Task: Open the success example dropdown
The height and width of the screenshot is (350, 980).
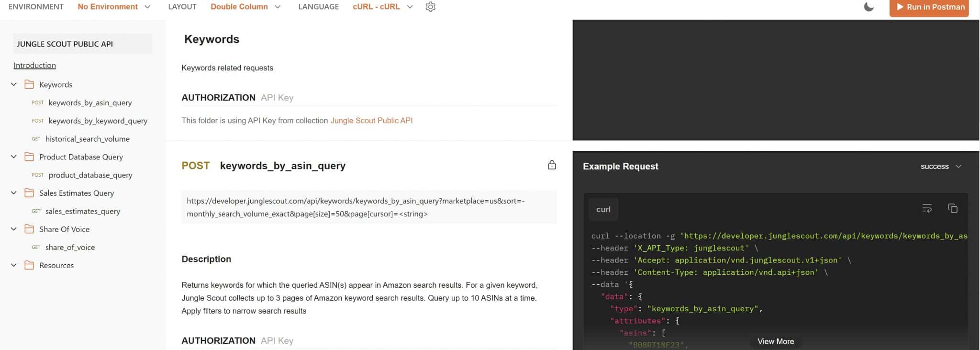Action: [941, 166]
